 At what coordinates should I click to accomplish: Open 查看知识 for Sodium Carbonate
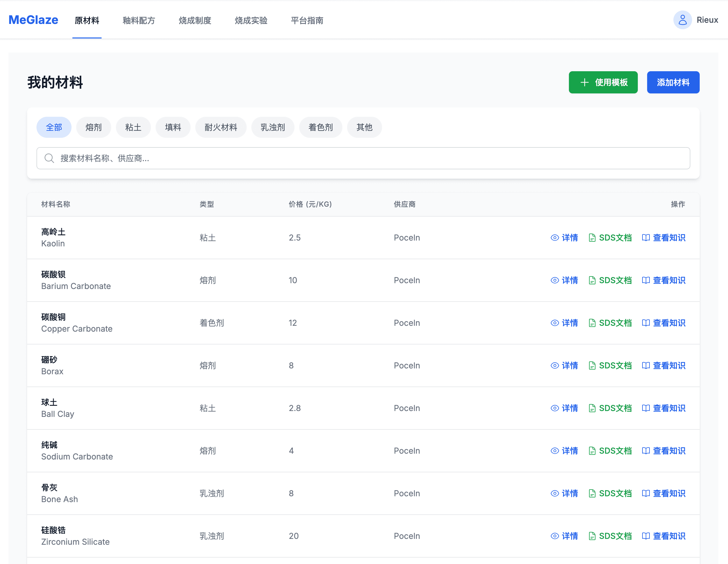[664, 451]
